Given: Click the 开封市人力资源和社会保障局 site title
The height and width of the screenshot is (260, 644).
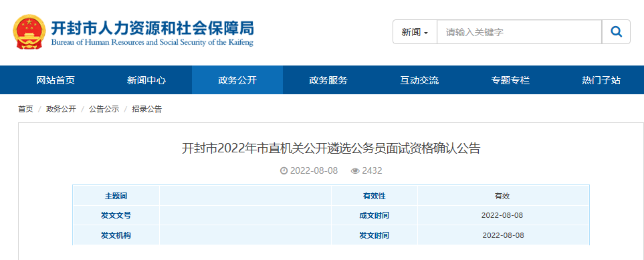Looking at the screenshot, I should tap(152, 27).
